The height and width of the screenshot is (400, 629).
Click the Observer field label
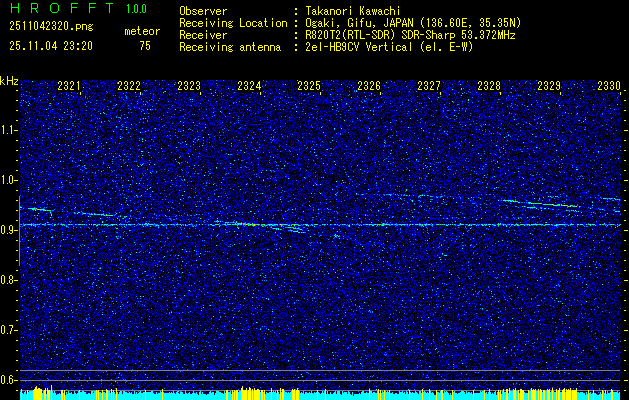[x=203, y=11]
